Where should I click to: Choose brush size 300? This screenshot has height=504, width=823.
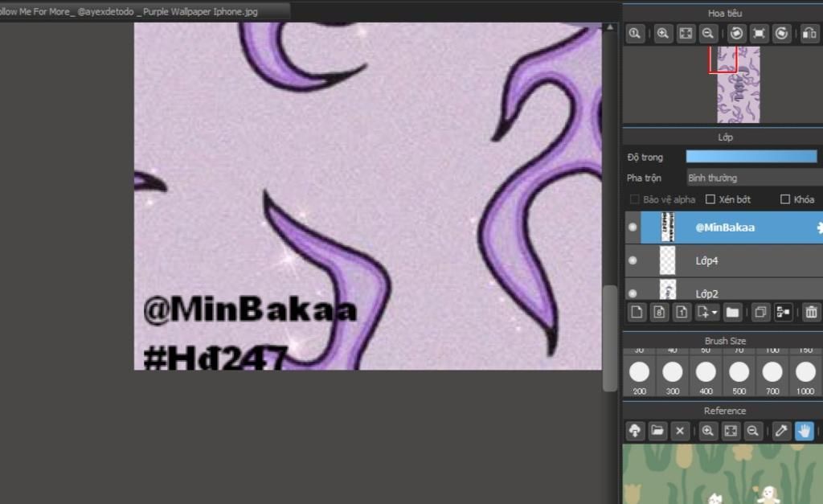(x=673, y=377)
